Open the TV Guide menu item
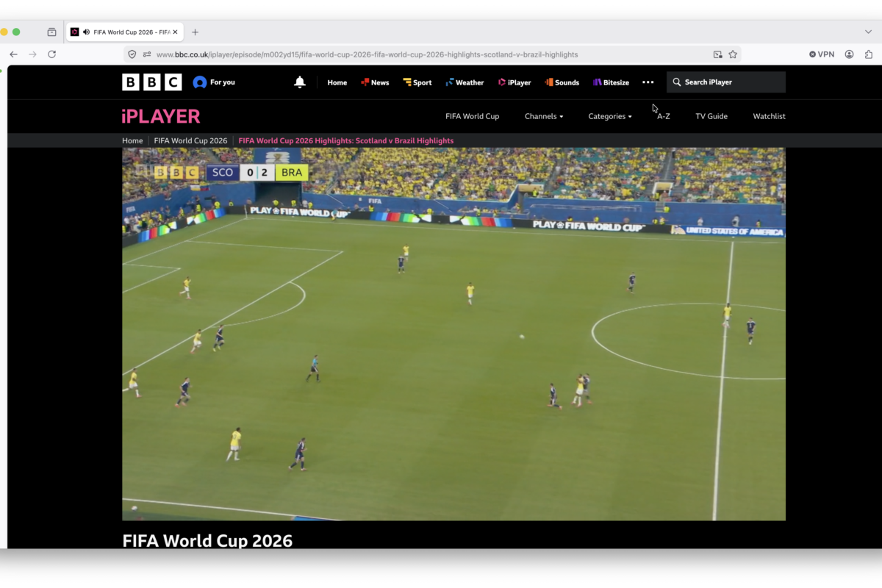882x588 pixels. coord(711,116)
